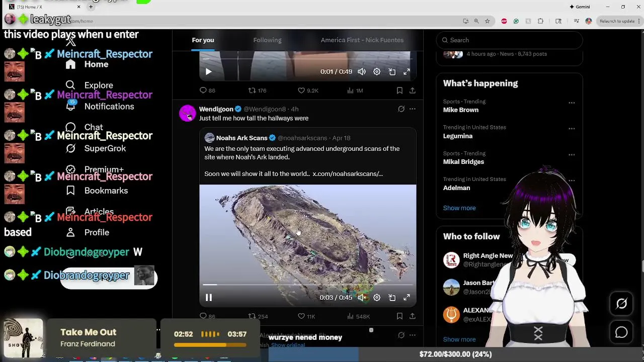Open Gemini button in Chrome title bar
The height and width of the screenshot is (362, 644).
pyautogui.click(x=580, y=7)
